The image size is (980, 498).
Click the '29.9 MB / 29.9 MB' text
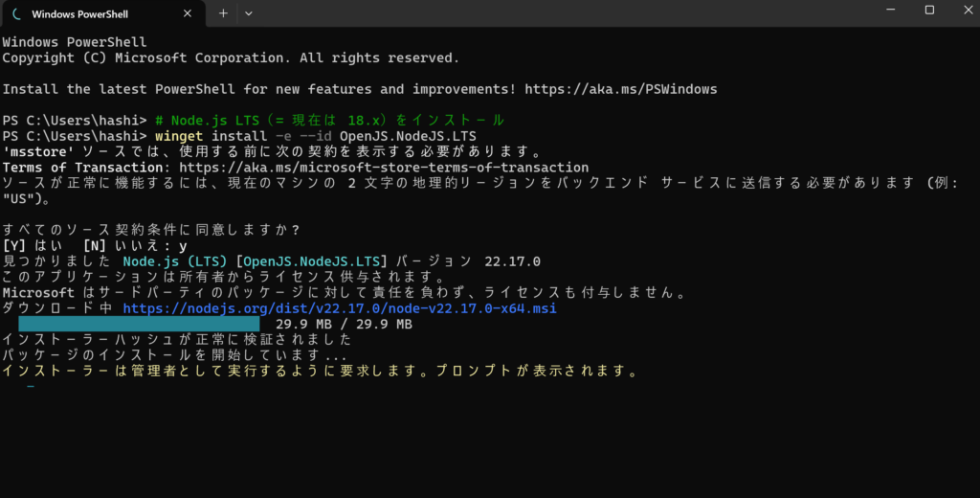344,324
